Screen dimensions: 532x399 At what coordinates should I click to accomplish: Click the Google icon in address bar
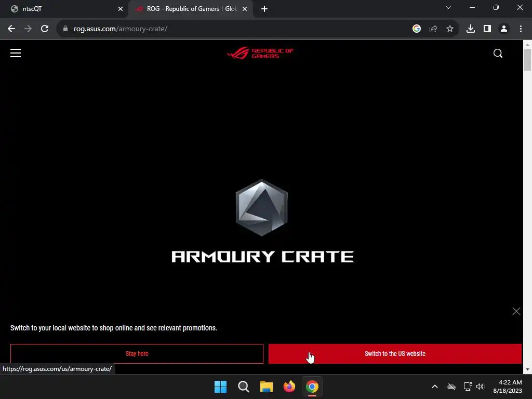point(417,29)
